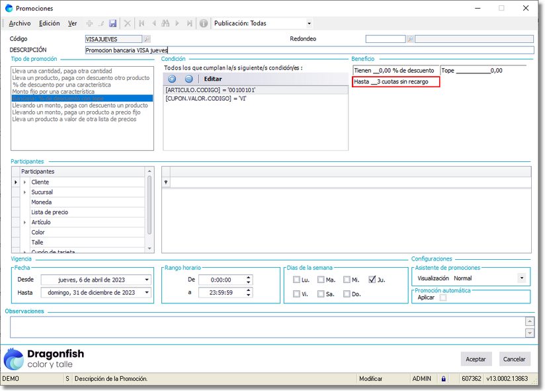Toggle the Do. day checkbox
This screenshot has height=392, width=545.
347,294
